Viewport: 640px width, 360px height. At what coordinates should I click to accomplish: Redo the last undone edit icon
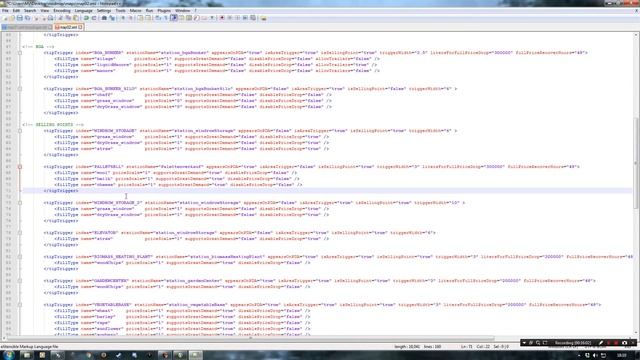tap(94, 18)
